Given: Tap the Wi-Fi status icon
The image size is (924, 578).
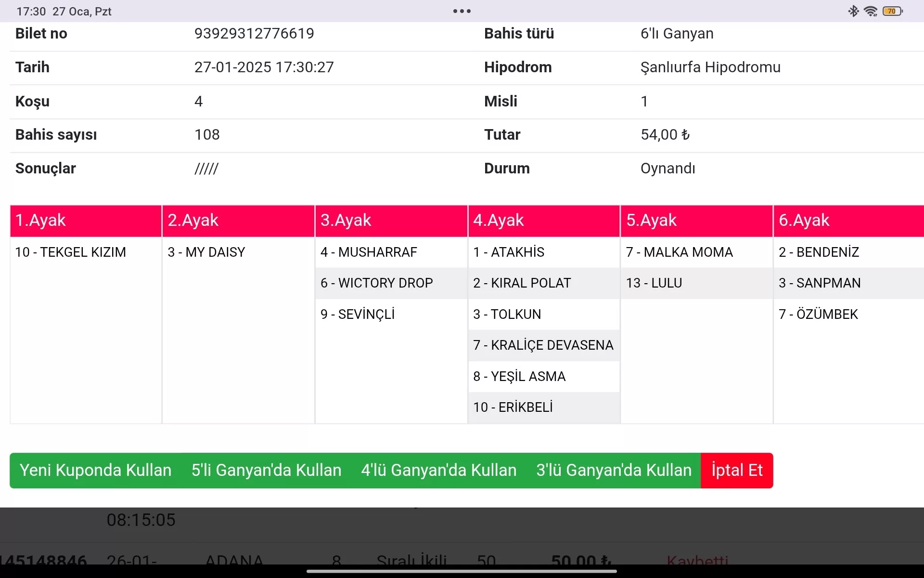Looking at the screenshot, I should 871,11.
